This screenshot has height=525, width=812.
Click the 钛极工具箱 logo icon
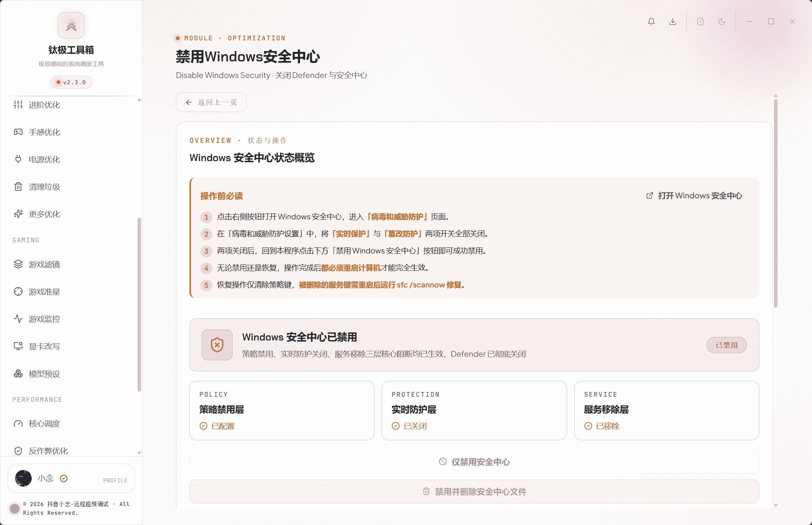point(71,26)
